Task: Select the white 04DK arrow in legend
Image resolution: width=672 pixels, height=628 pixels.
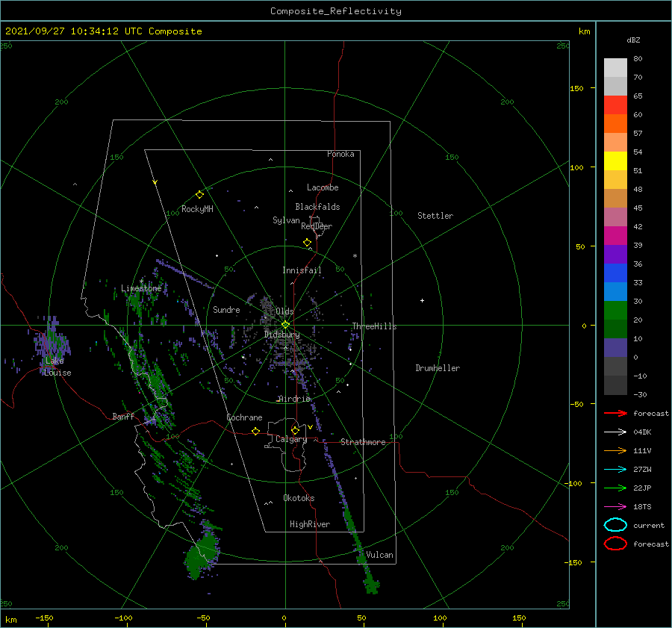Action: click(x=615, y=432)
